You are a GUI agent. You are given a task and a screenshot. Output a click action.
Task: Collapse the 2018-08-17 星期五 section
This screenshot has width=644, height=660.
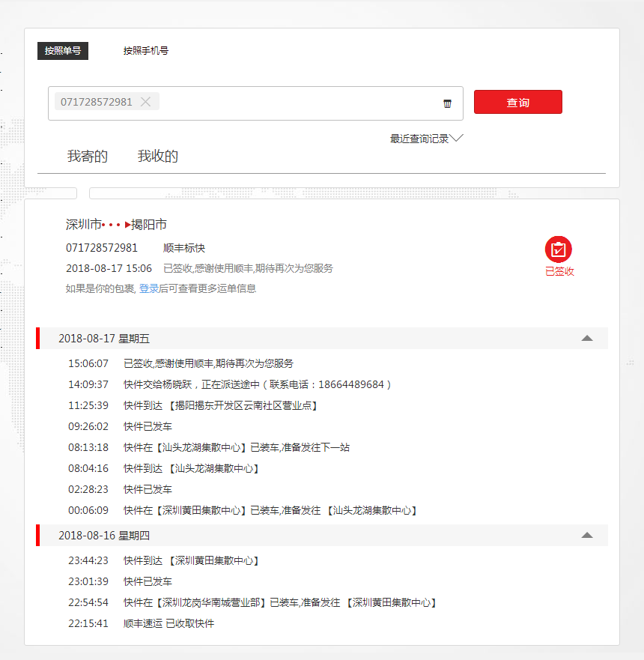(587, 339)
